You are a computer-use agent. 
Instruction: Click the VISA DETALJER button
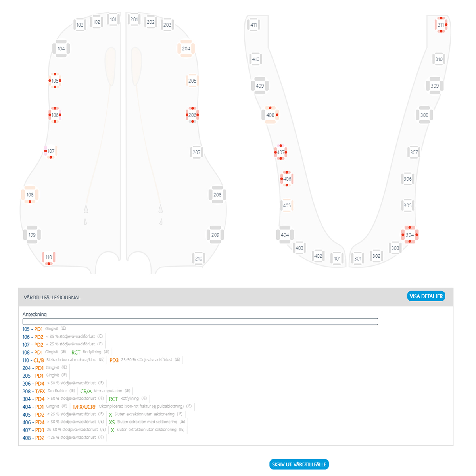point(426,296)
